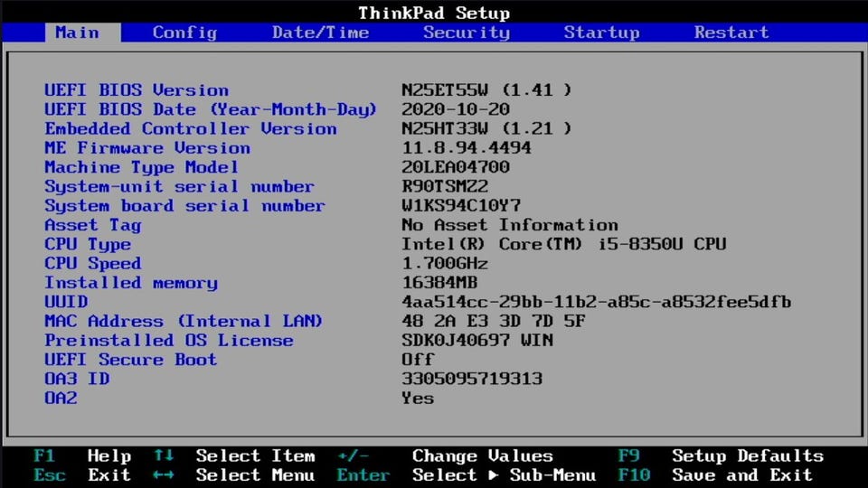Select the UUID value starting 4aa514cc
868x488 pixels.
(x=596, y=302)
